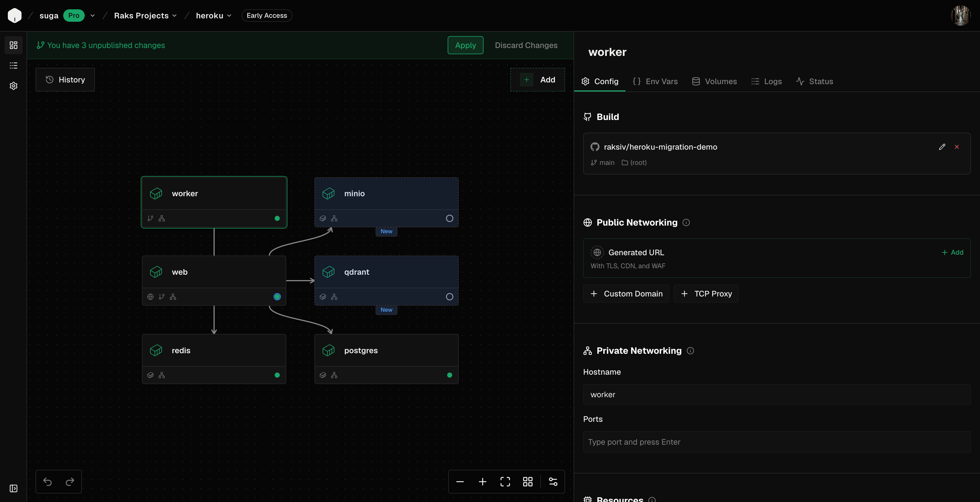Viewport: 980px width, 502px height.
Task: Expand the suga team dropdown chevron
Action: (93, 16)
